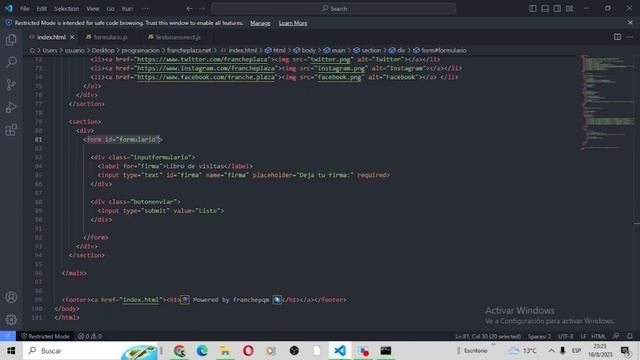Click Restricted Mode in the status bar
Screen dimensions: 640x360
tap(45, 336)
